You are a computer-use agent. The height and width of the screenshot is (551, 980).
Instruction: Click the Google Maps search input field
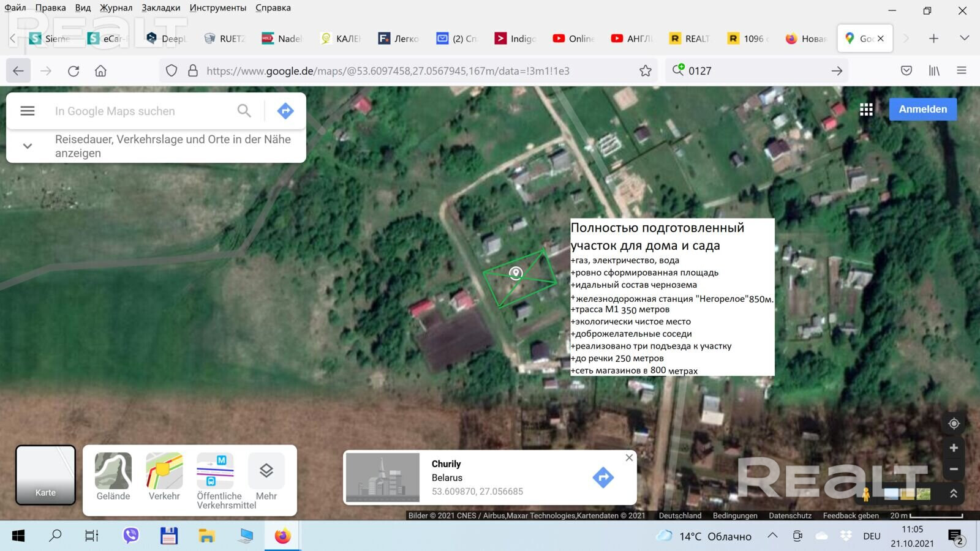click(141, 111)
